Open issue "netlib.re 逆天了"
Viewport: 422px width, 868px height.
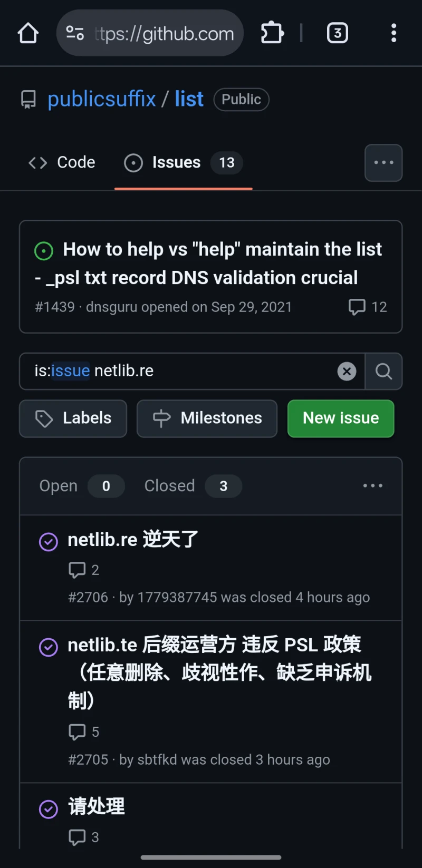click(x=133, y=540)
